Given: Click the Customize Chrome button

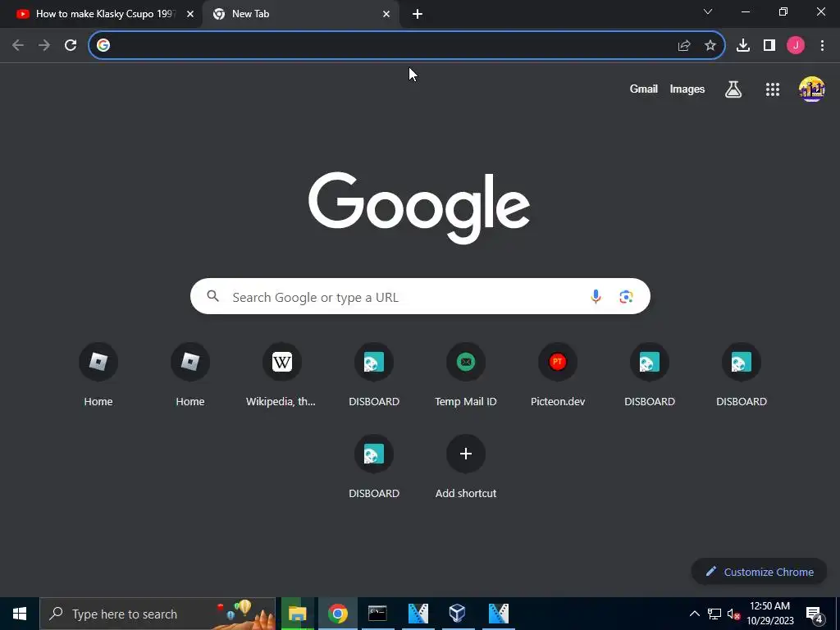Looking at the screenshot, I should click(x=760, y=572).
